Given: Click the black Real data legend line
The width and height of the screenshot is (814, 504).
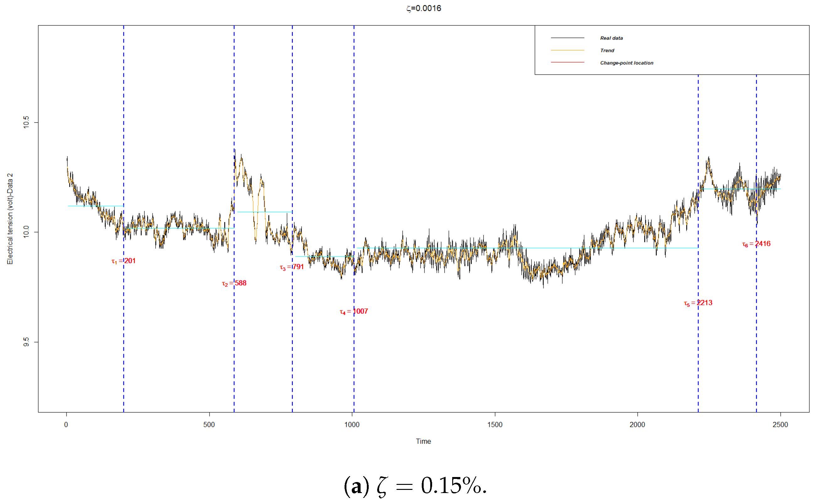Looking at the screenshot, I should [568, 38].
